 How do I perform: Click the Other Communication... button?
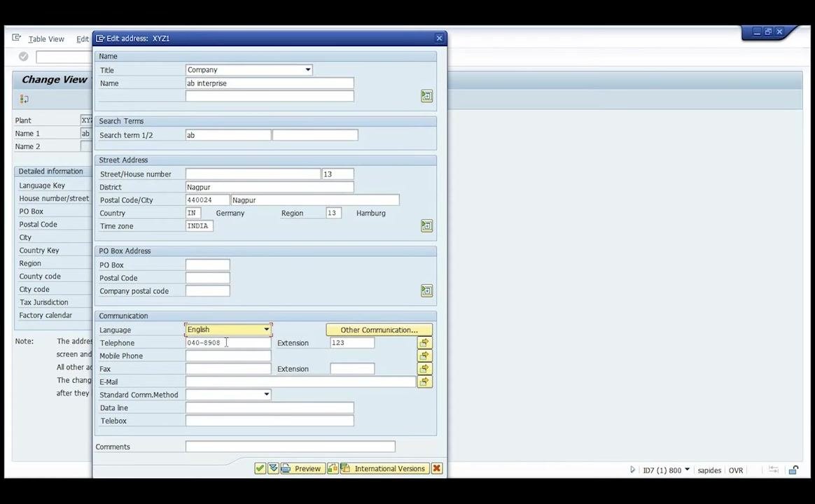pyautogui.click(x=379, y=330)
